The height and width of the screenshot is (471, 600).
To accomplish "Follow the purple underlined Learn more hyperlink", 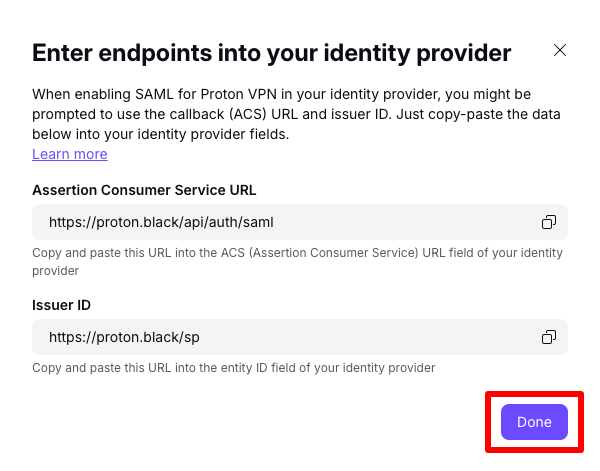I will tap(70, 154).
